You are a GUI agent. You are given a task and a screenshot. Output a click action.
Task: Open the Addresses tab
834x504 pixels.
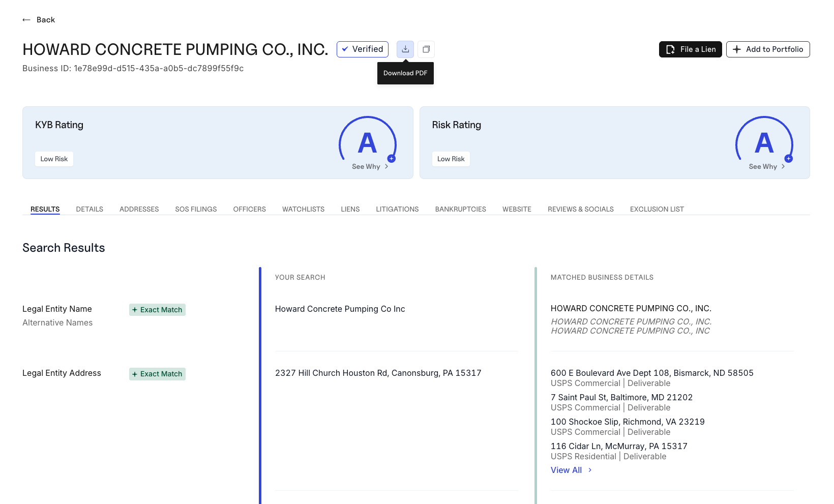[139, 209]
